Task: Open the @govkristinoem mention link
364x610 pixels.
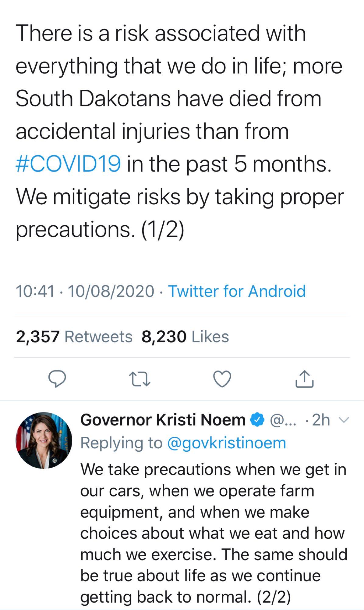Action: click(227, 443)
